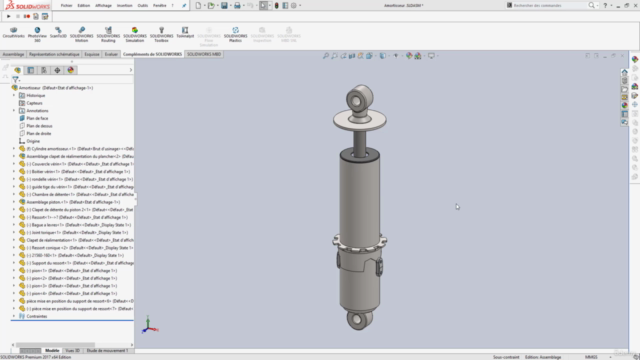Select the Capteurs tree item
The height and width of the screenshot is (360, 640).
tap(34, 103)
